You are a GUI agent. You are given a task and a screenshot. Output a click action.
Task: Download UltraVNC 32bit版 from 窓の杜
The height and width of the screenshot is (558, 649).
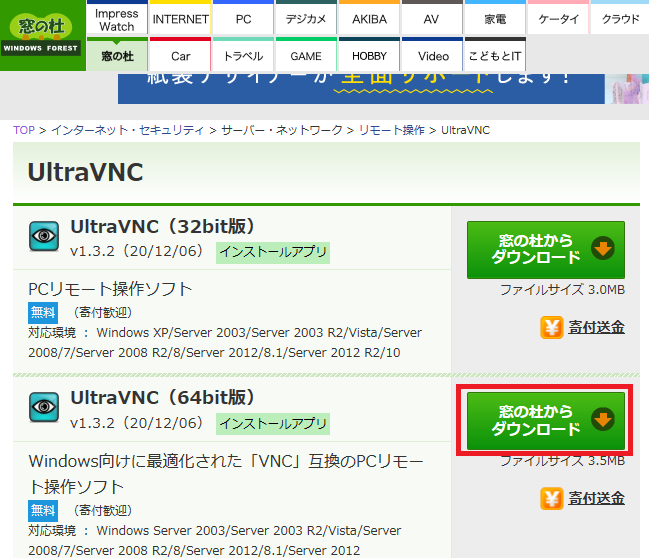point(546,250)
